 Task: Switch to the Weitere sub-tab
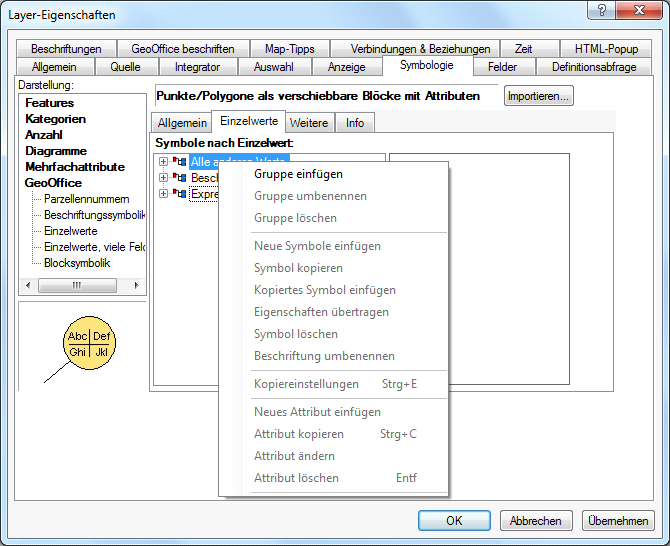coord(308,123)
